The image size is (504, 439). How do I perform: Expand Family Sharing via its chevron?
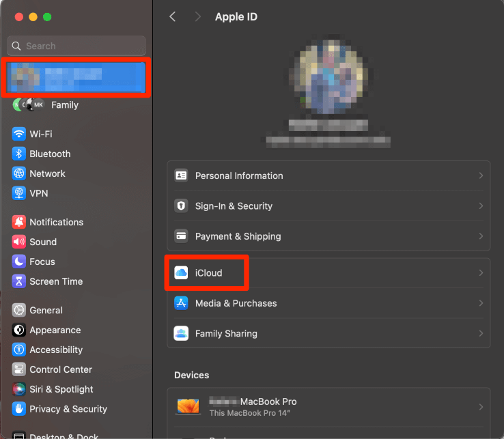[481, 333]
